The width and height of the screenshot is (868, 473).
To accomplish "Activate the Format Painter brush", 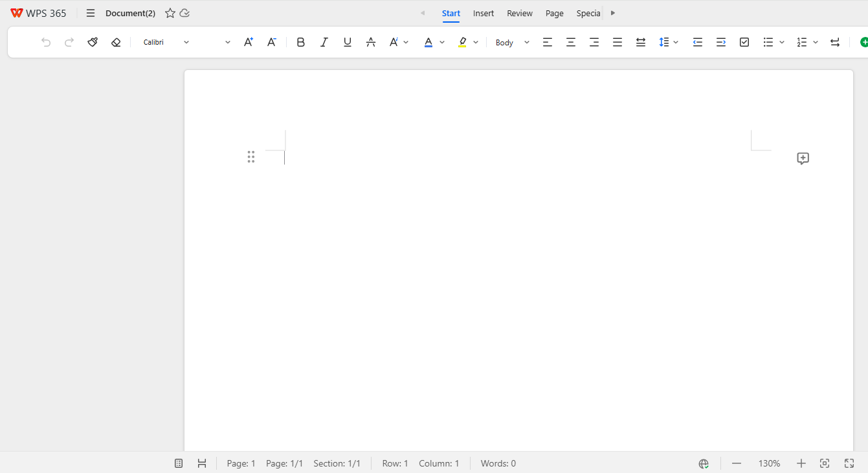I will tap(93, 42).
